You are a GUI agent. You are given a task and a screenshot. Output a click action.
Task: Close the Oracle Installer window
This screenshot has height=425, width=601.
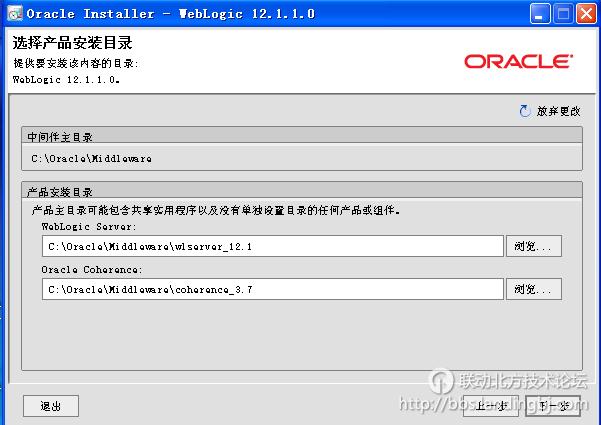586,14
